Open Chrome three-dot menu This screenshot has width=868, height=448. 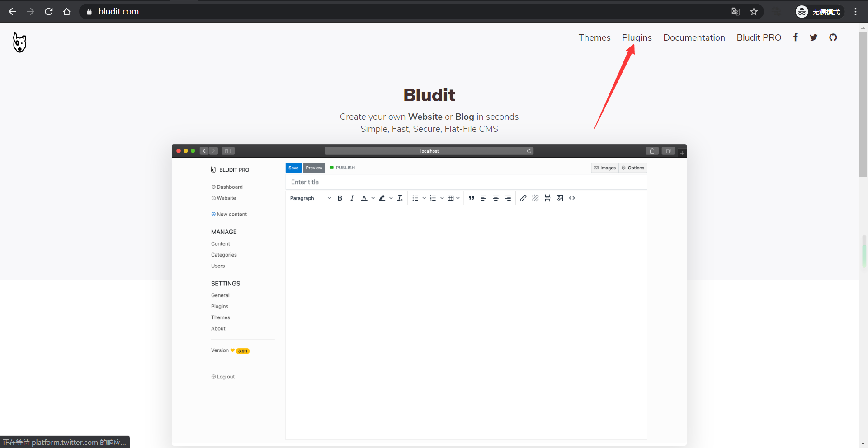(855, 12)
